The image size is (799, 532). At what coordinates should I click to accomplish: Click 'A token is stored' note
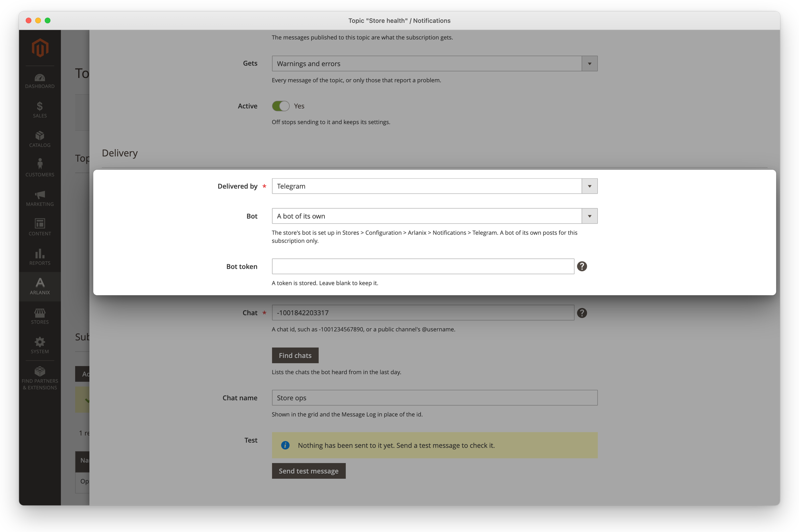click(x=325, y=283)
